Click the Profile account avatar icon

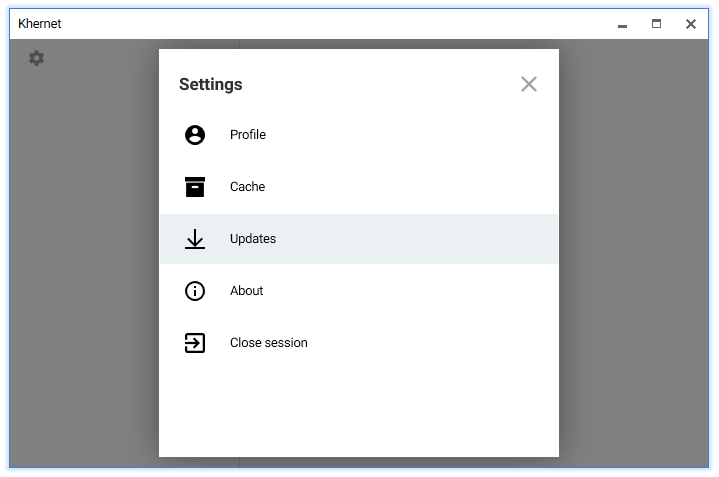point(195,135)
